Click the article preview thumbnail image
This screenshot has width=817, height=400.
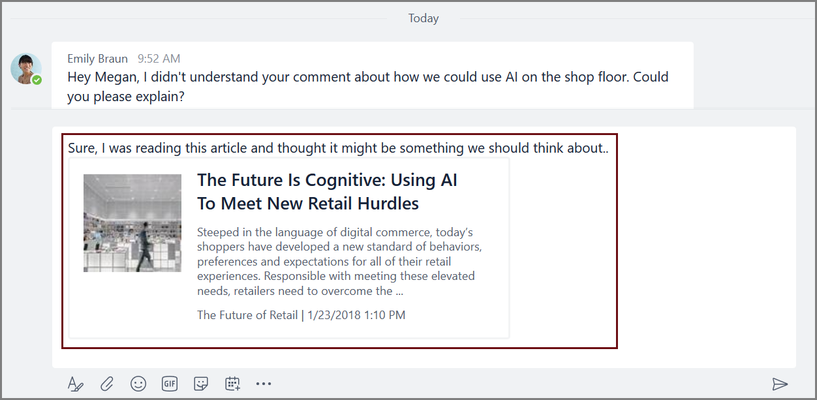point(132,223)
